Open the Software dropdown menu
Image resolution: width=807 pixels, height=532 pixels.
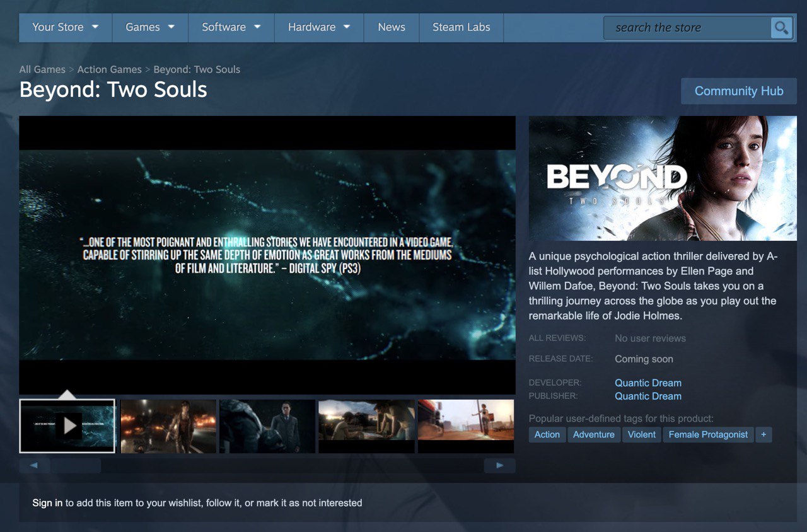(231, 27)
